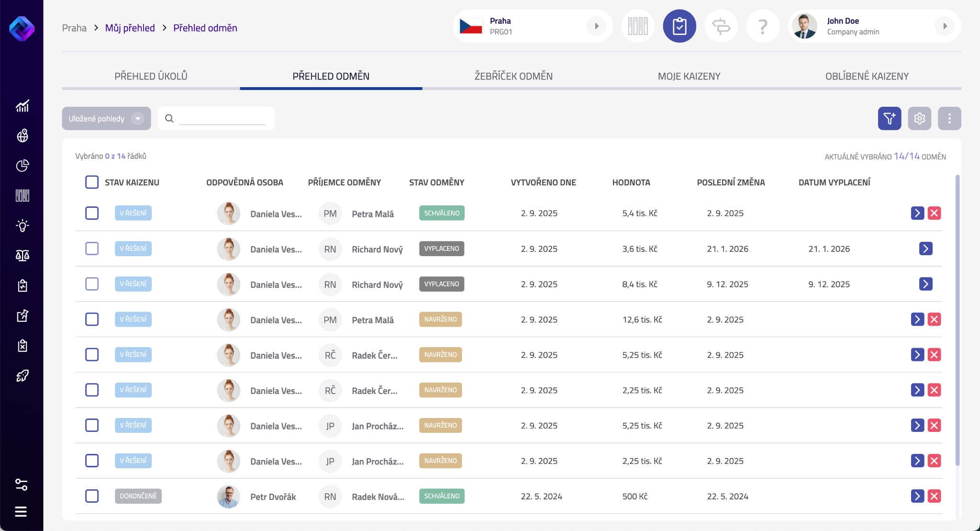Switch to the Moje kaizeny tab

pyautogui.click(x=689, y=76)
